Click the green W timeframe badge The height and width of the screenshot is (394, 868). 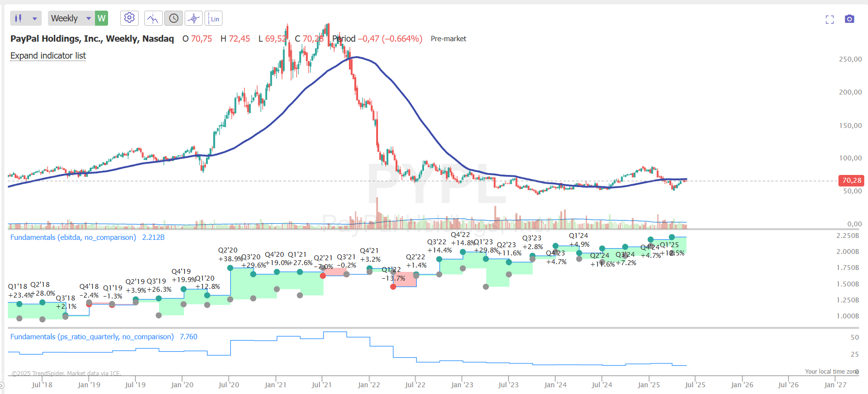(101, 18)
